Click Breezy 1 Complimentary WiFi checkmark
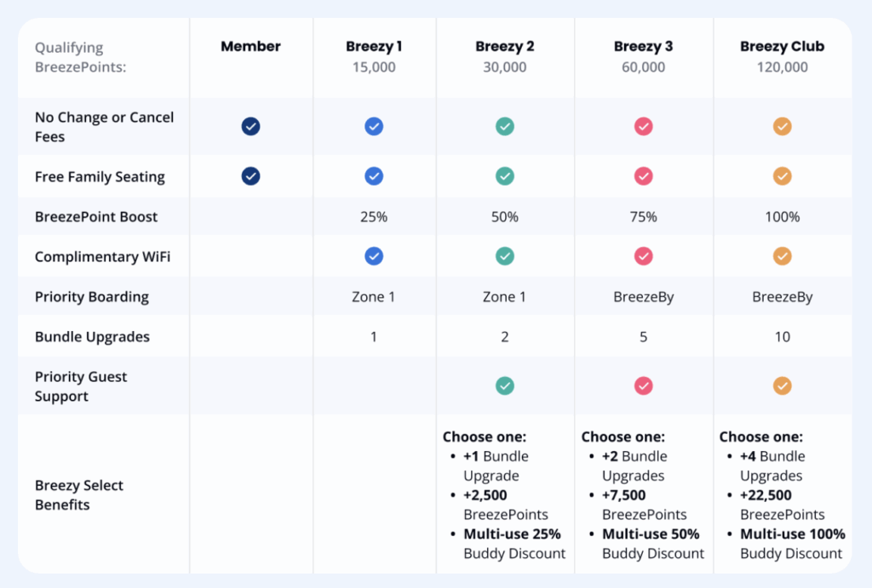This screenshot has width=872, height=588. click(x=374, y=256)
